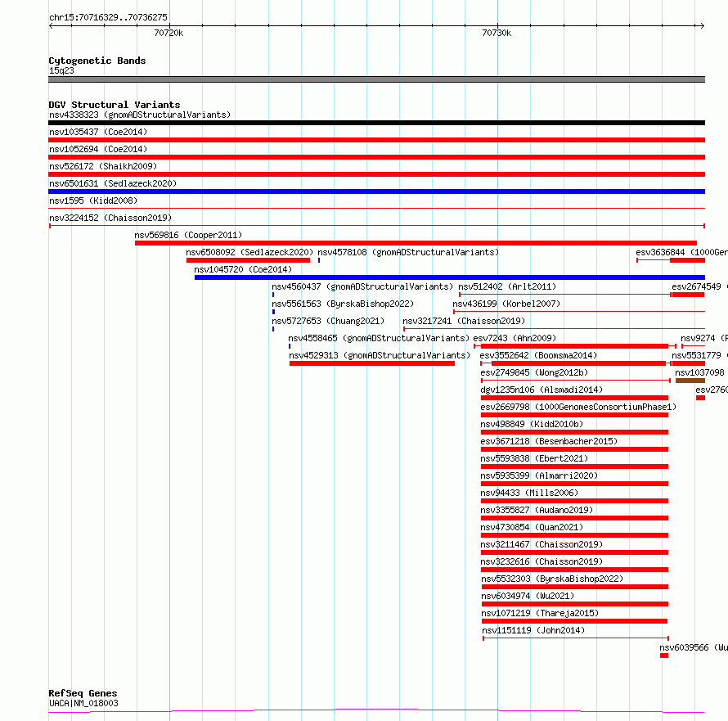Image resolution: width=728 pixels, height=721 pixels.
Task: Click nsv5593838 (Ebert2021) label
Action: tap(534, 458)
